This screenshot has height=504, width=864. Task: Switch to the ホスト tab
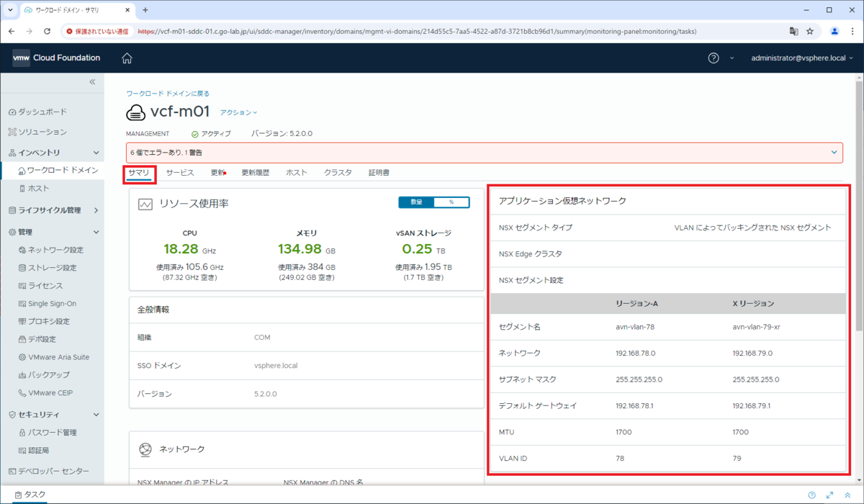tap(296, 173)
